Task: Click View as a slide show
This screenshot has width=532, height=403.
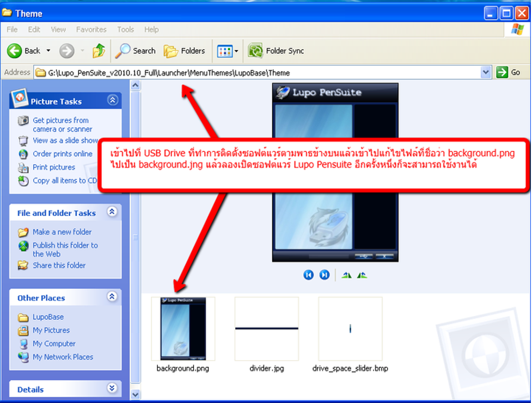Action: pyautogui.click(x=65, y=140)
